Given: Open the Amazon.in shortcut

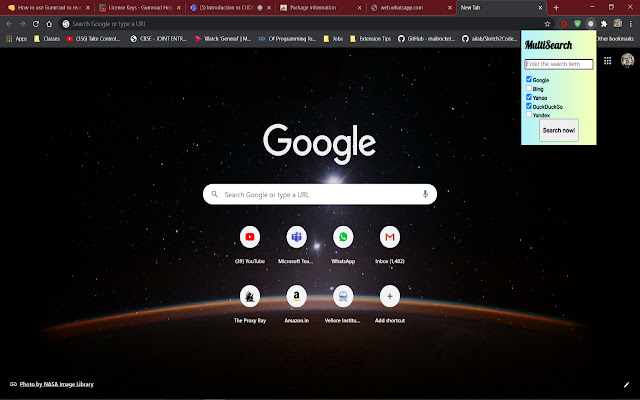Looking at the screenshot, I should pyautogui.click(x=296, y=296).
